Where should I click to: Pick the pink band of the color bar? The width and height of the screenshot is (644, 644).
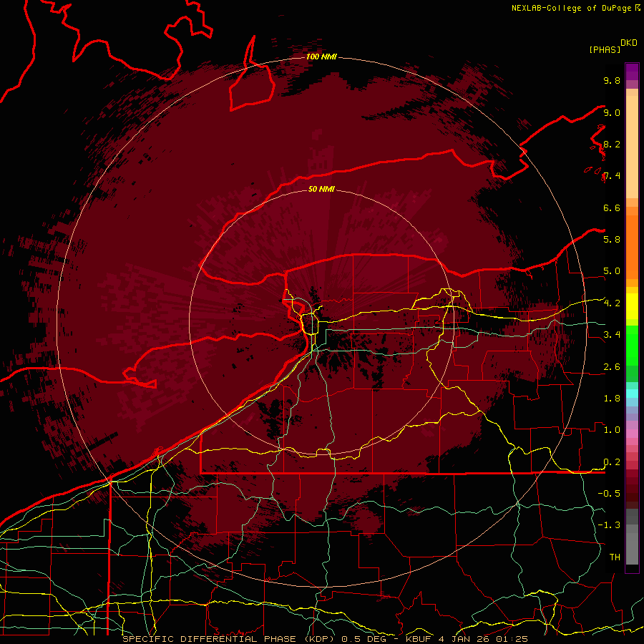[632, 433]
